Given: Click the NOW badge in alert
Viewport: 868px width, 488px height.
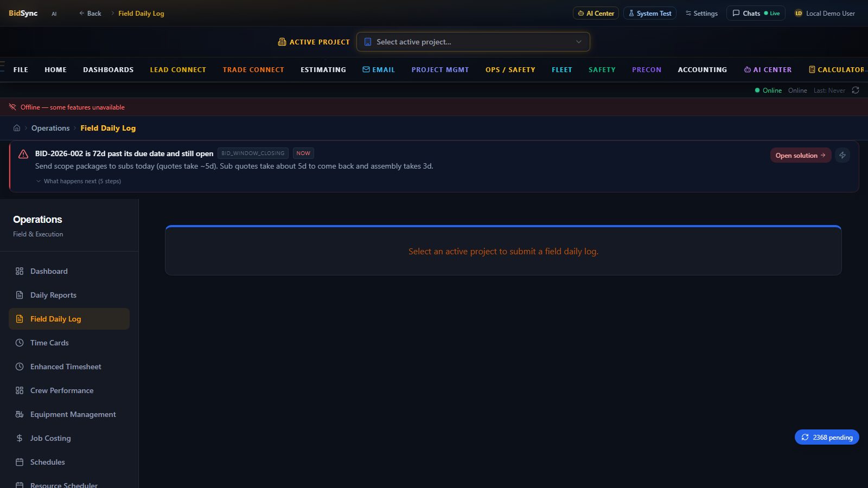Looking at the screenshot, I should [x=303, y=153].
